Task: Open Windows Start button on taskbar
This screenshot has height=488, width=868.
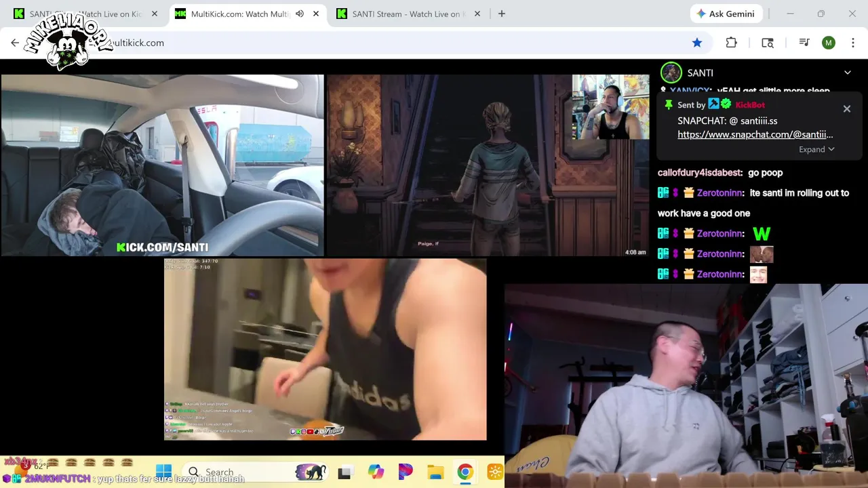Action: click(x=163, y=472)
